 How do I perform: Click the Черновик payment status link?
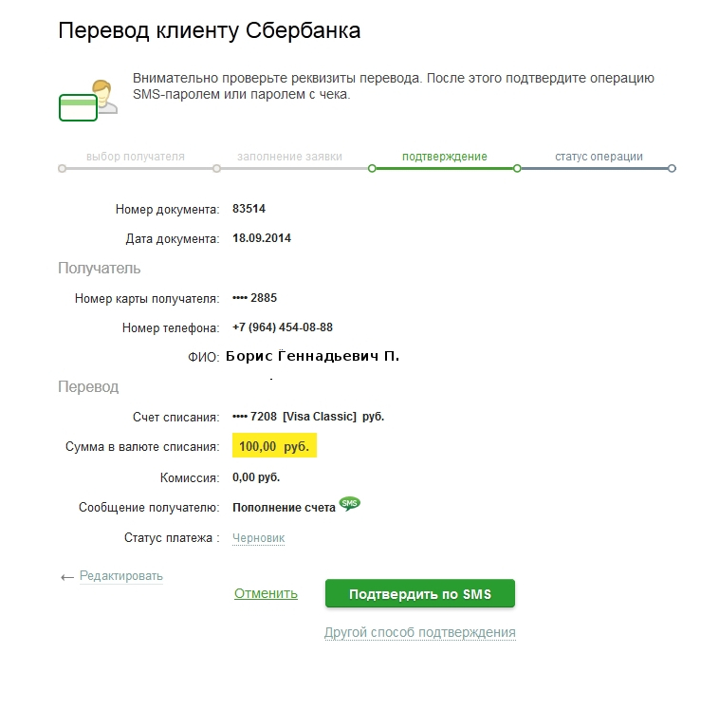click(258, 538)
